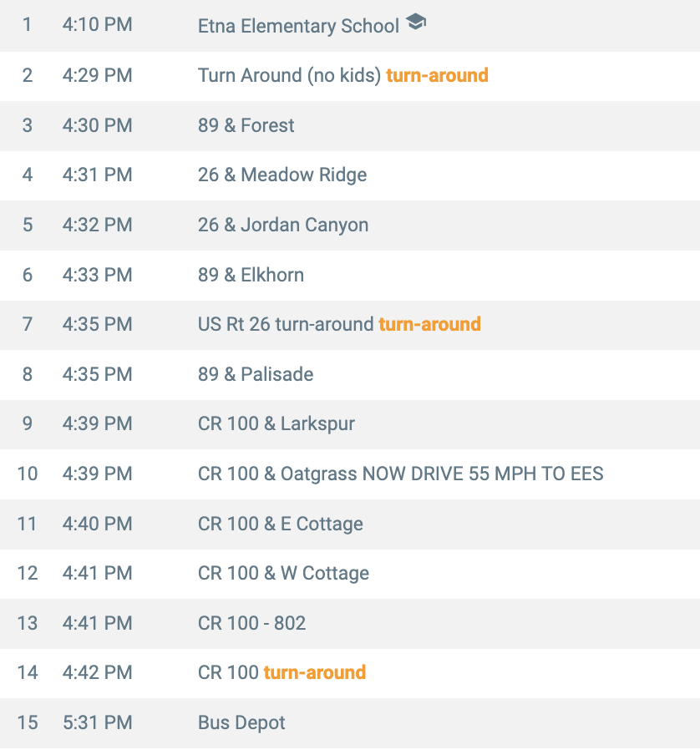Click the graduation cap school icon

click(x=416, y=24)
